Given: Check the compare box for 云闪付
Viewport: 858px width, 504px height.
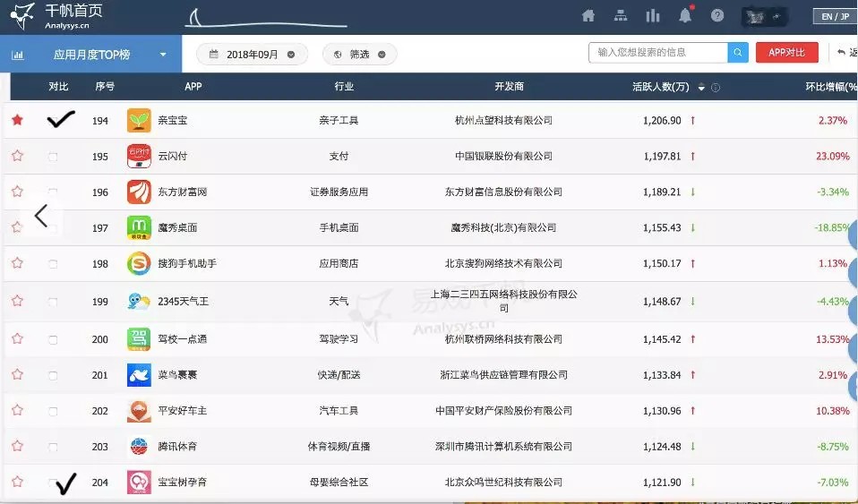Looking at the screenshot, I should pyautogui.click(x=53, y=157).
